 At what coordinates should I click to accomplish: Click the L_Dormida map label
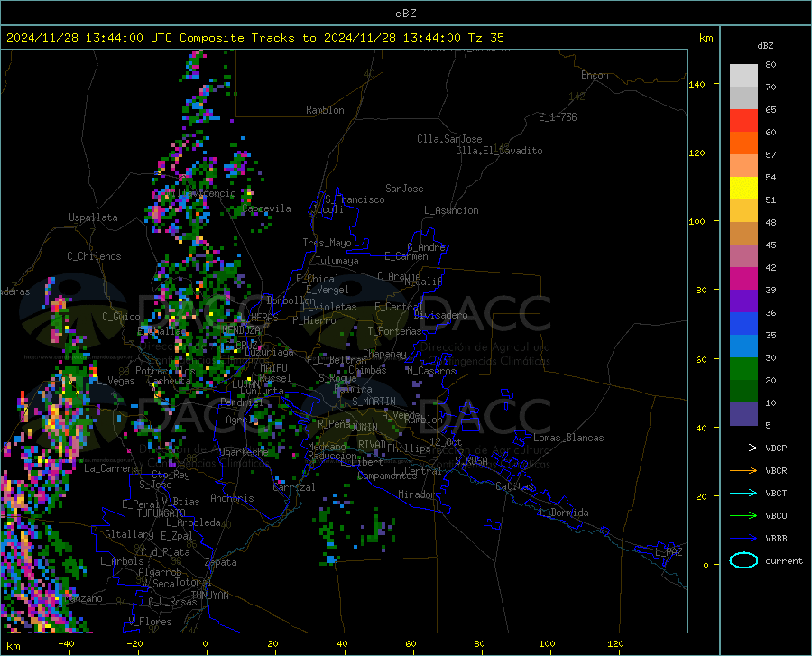click(563, 513)
